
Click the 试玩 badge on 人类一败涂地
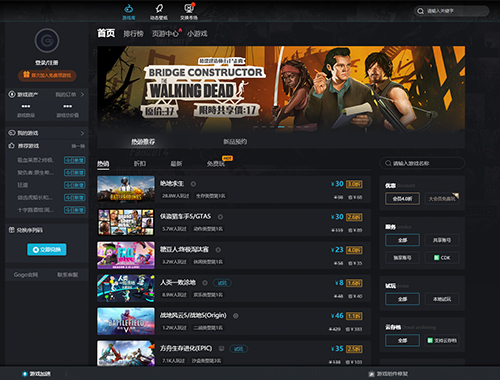[222, 283]
